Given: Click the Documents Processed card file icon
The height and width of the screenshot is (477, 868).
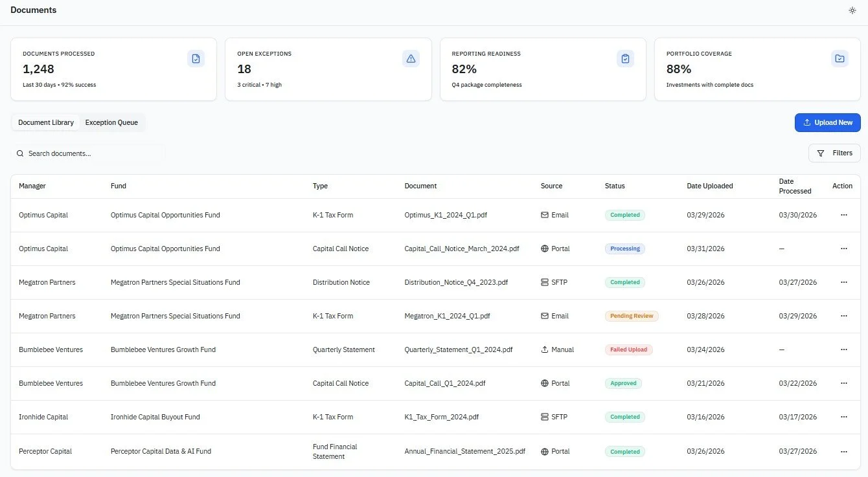Looking at the screenshot, I should 196,59.
